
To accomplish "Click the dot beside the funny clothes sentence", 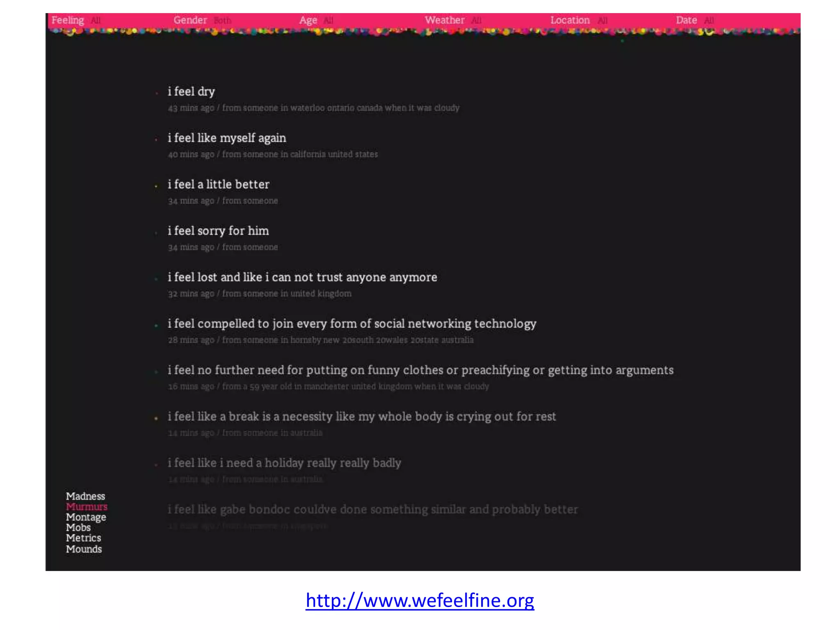I will (156, 372).
